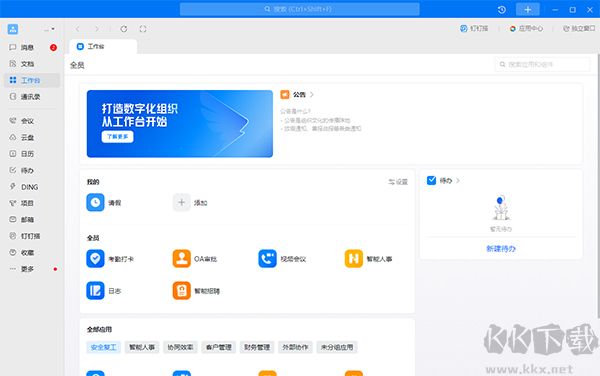Expand the account dropdown arrow beside the avatar
This screenshot has height=376, width=600.
[x=53, y=29]
